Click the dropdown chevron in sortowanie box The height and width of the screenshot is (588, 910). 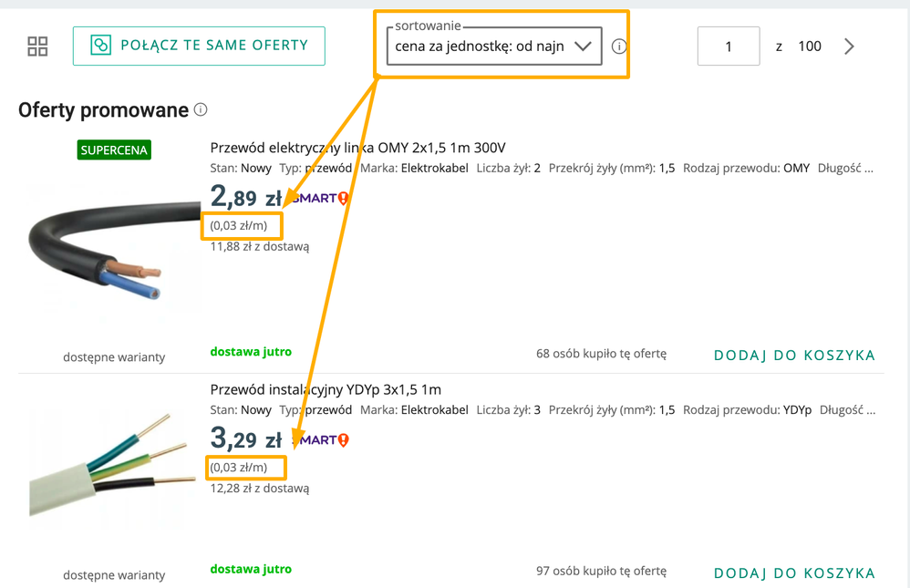[583, 46]
